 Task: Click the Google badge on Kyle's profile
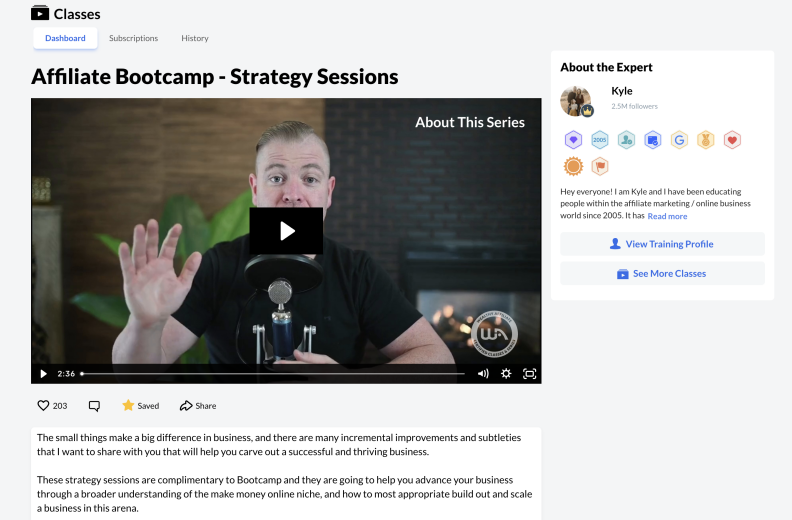(x=679, y=140)
